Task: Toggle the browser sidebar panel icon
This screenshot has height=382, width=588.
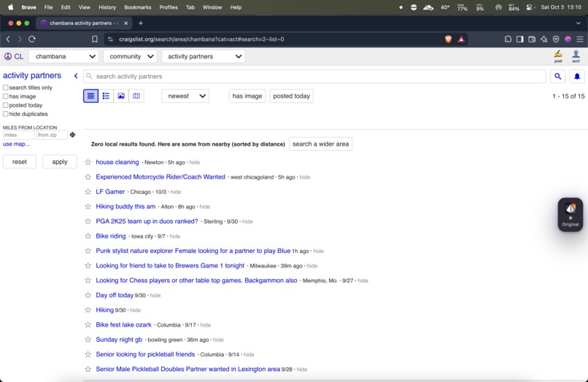Action: click(519, 39)
